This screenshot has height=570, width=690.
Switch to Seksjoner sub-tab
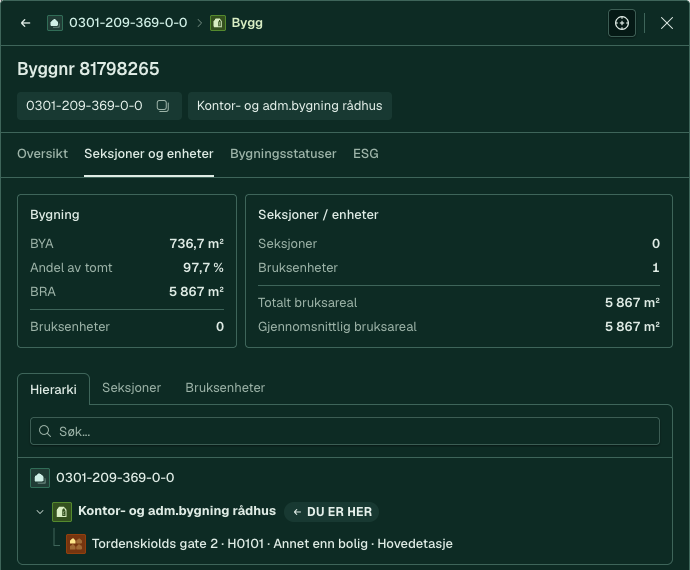coord(132,388)
